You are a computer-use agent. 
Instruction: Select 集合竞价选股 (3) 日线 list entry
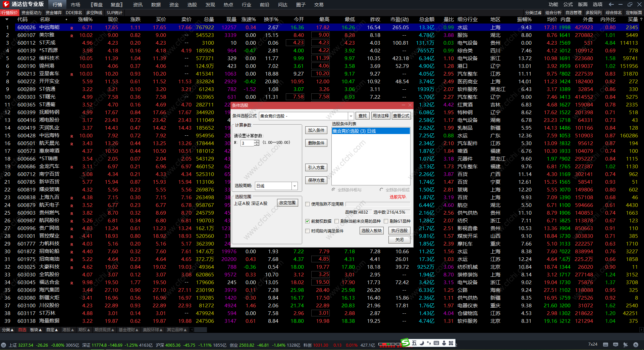point(371,131)
